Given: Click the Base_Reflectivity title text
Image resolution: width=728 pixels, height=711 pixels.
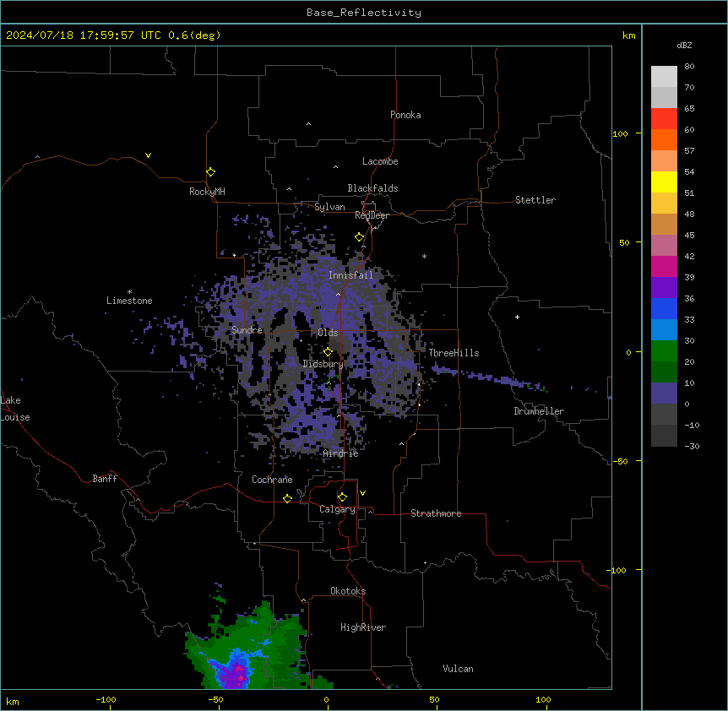Looking at the screenshot, I should [x=364, y=13].
